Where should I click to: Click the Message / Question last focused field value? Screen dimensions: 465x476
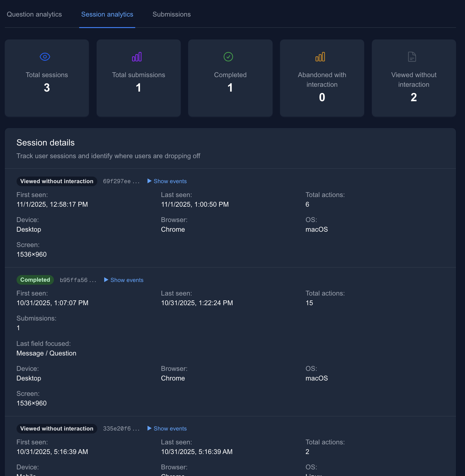coord(46,353)
